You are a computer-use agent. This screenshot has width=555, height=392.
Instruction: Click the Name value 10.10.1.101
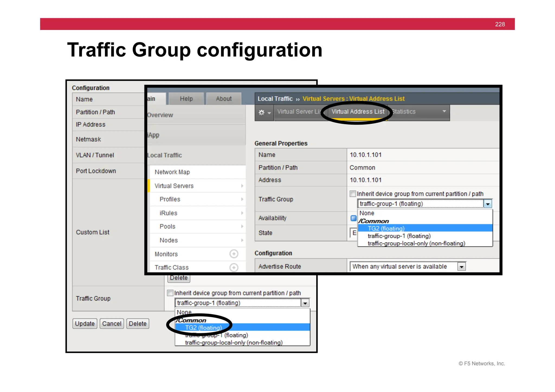(366, 155)
